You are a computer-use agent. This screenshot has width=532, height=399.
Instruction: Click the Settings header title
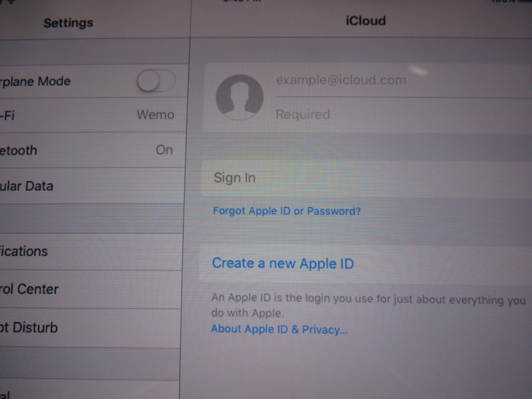[68, 23]
